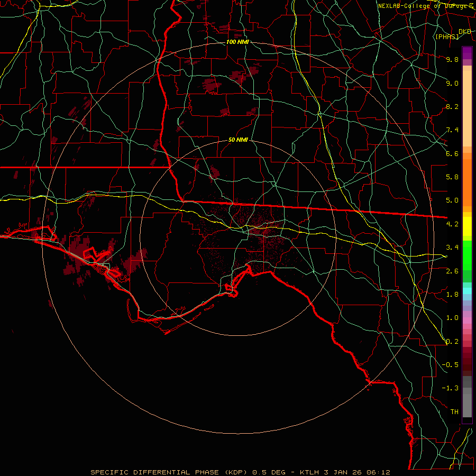Pick the orange band of the color bar
Screen dimensions: 476x476
coord(467,183)
